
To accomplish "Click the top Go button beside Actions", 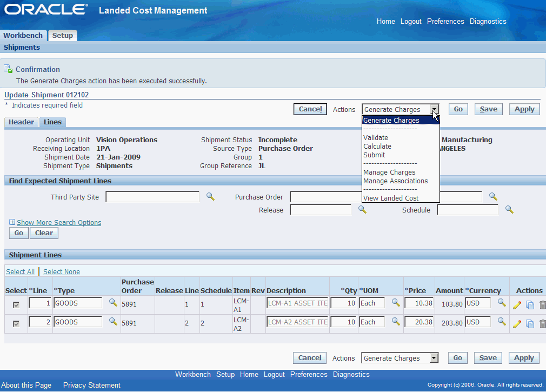I will click(x=458, y=109).
